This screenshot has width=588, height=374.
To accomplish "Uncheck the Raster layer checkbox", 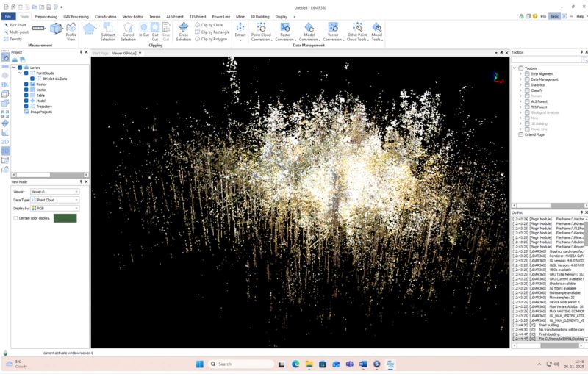I will [x=26, y=84].
